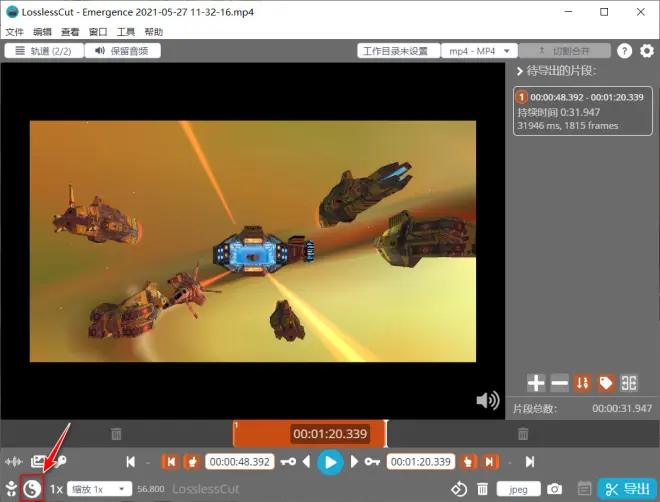
Task: Click orange segment 1 on timeline
Action: 309,433
